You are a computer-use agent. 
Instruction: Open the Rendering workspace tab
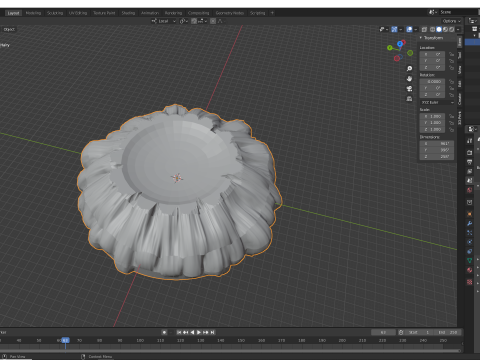coord(173,13)
